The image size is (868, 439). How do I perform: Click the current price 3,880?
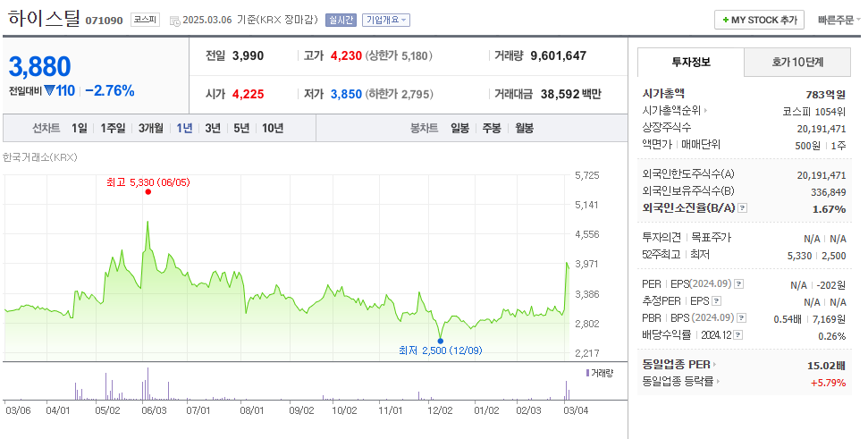[40, 67]
